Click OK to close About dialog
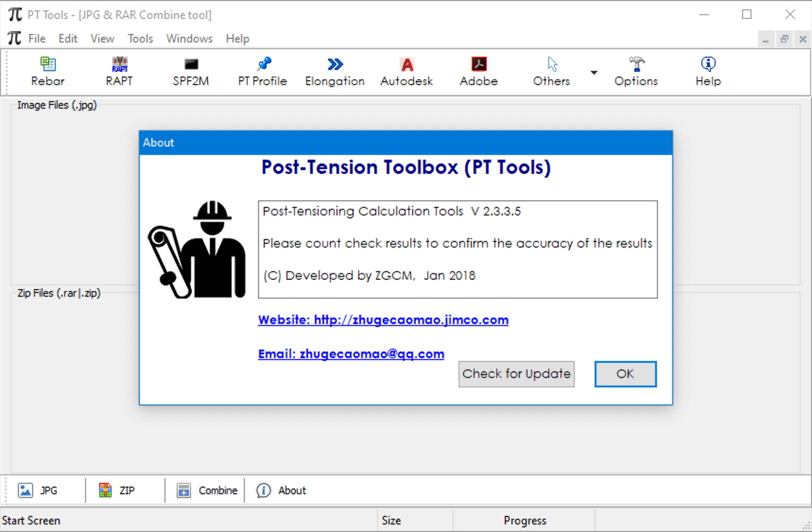The width and height of the screenshot is (812, 532). (x=625, y=374)
